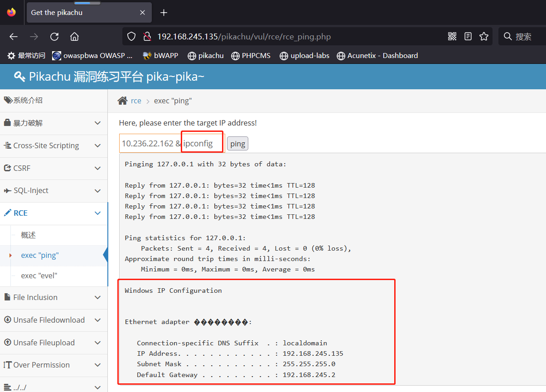This screenshot has width=546, height=392.
Task: Click the 搜索 search box
Action: [522, 37]
